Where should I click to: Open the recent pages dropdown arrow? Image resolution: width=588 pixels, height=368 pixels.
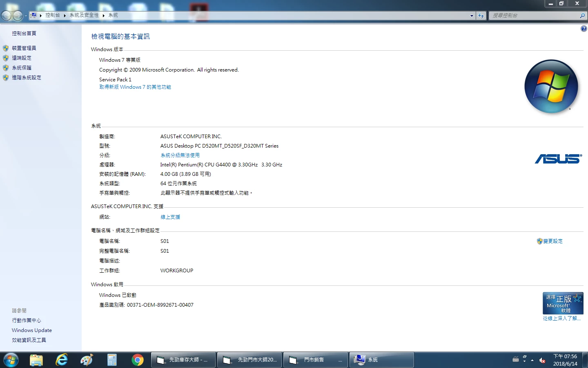[x=26, y=16]
